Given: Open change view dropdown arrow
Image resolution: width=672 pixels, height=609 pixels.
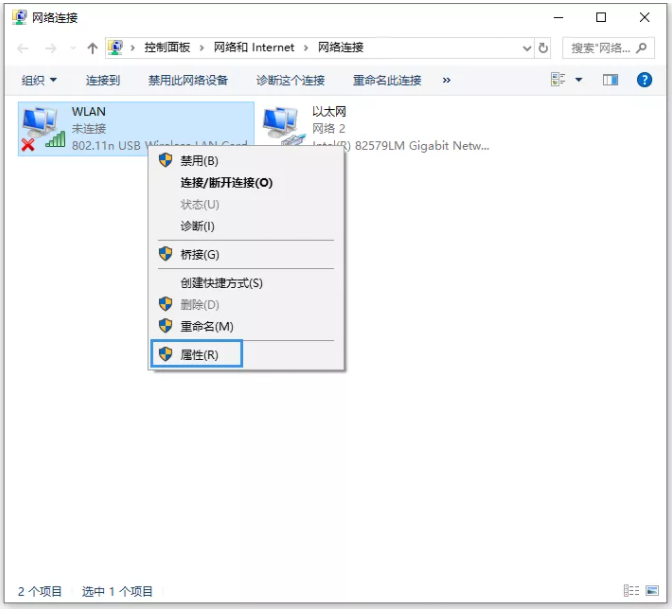Looking at the screenshot, I should coord(579,80).
